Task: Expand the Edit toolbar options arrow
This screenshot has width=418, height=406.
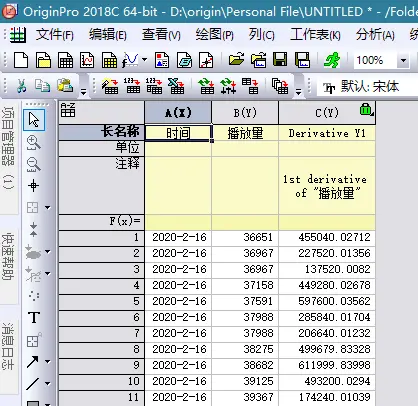Action: (x=83, y=91)
